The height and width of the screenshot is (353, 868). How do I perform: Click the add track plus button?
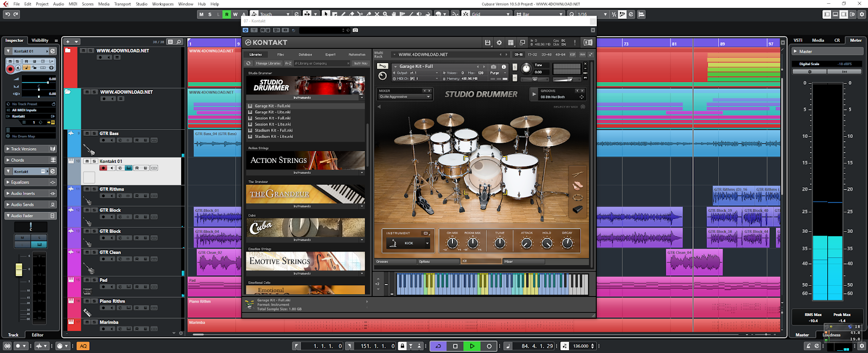pos(68,41)
